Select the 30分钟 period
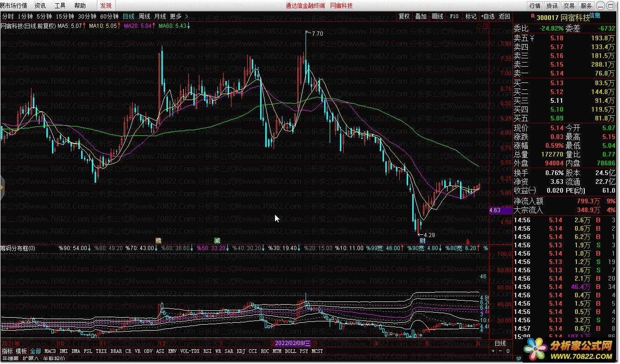Viewport: 620px width, 364px height. click(x=87, y=16)
